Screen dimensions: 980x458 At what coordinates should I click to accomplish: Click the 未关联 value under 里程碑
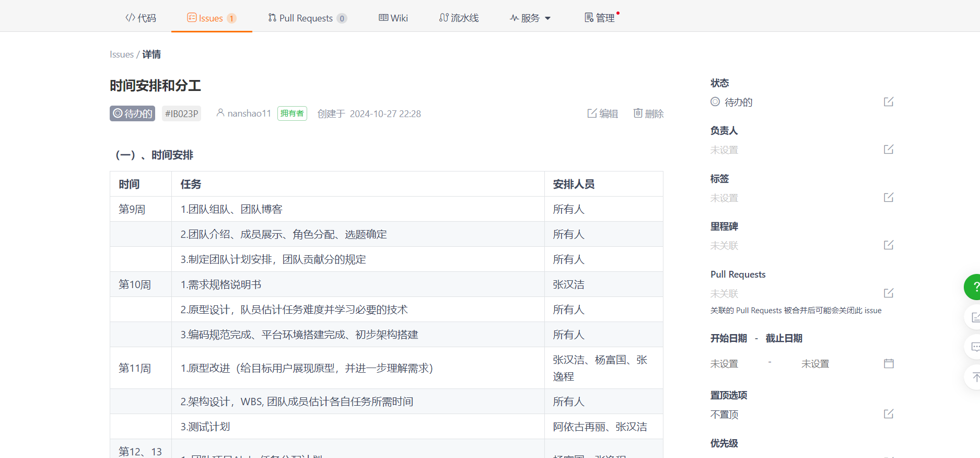725,246
